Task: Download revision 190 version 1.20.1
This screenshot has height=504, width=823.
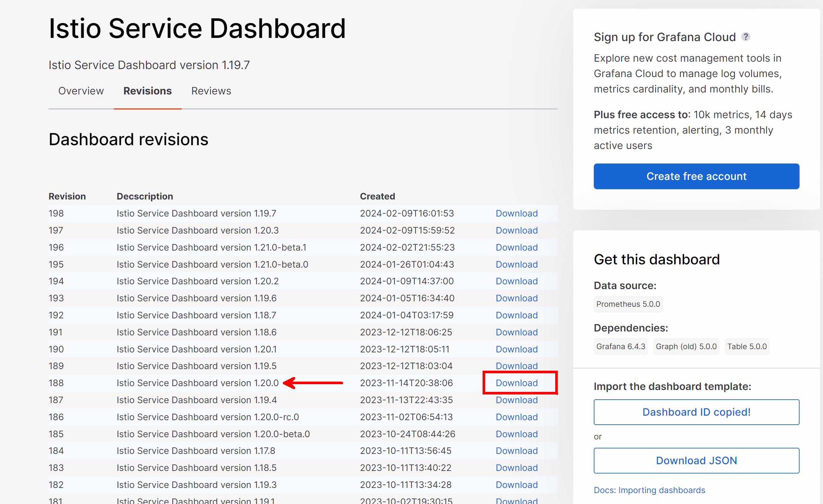Action: (516, 349)
